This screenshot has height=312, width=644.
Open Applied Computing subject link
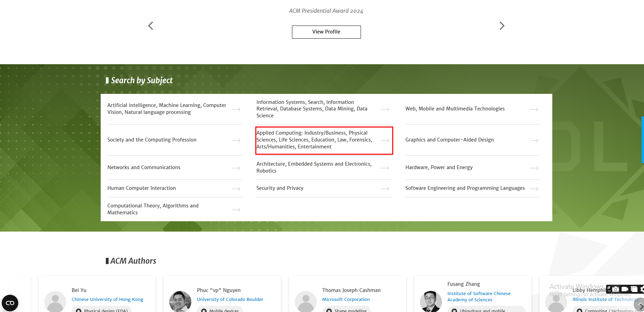(314, 140)
